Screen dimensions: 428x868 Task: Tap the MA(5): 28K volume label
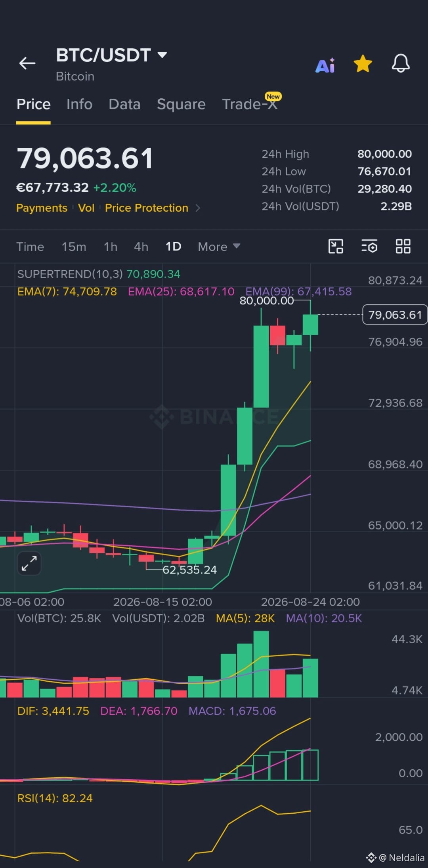point(245,618)
